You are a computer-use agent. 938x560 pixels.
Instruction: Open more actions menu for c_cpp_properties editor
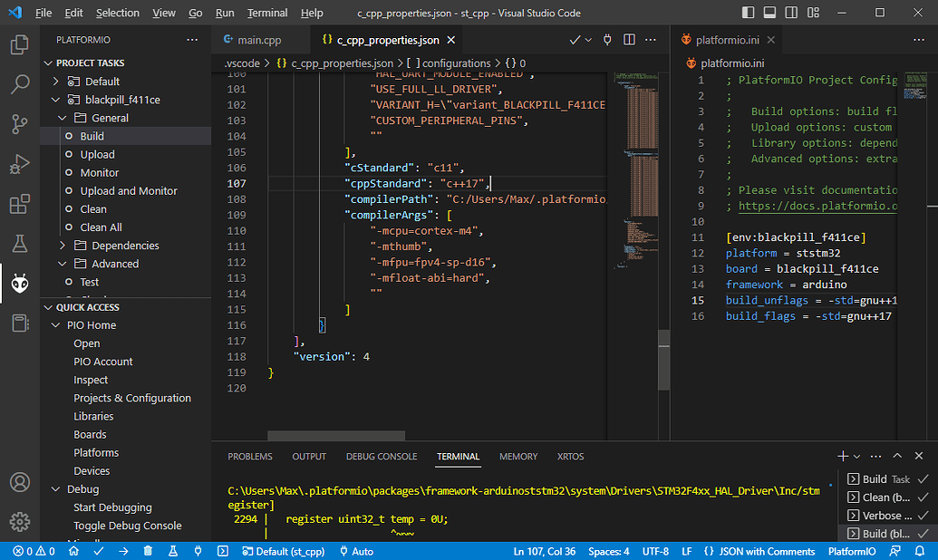(651, 40)
